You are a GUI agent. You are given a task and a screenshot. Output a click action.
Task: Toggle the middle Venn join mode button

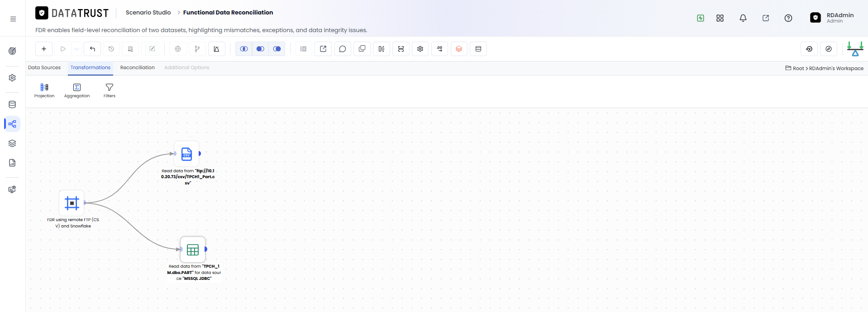(x=260, y=49)
